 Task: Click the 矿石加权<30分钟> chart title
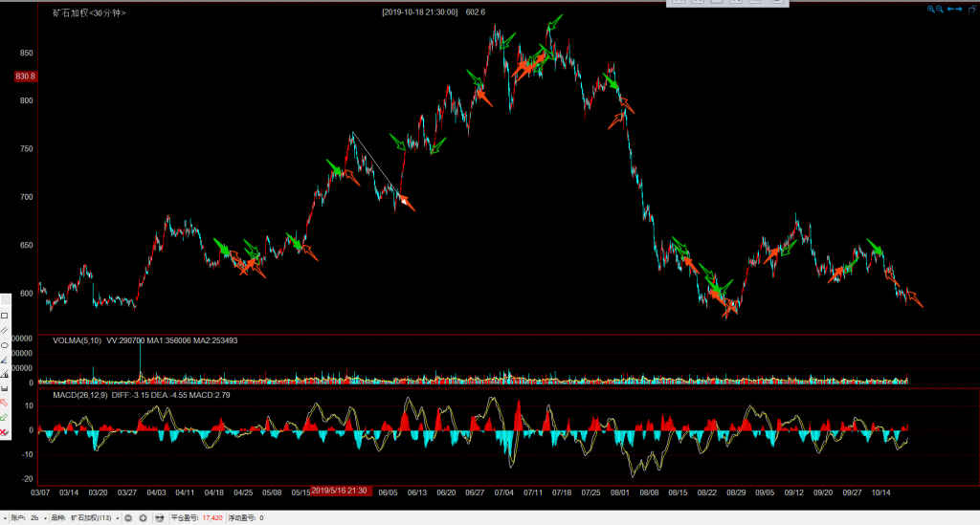87,12
